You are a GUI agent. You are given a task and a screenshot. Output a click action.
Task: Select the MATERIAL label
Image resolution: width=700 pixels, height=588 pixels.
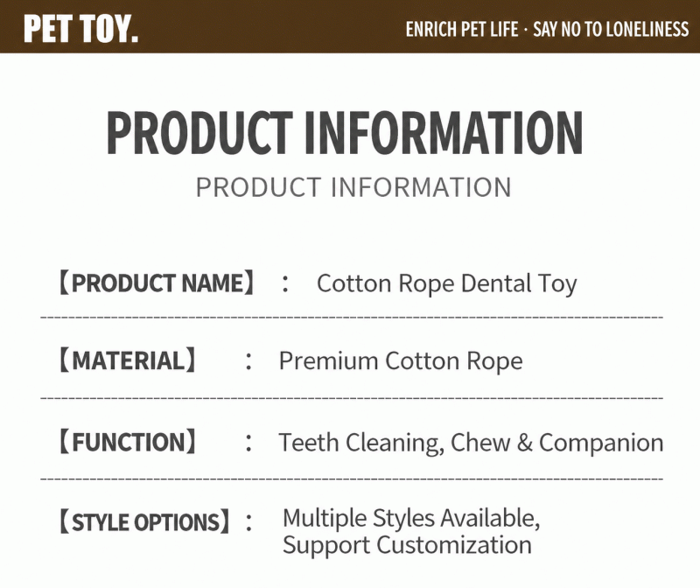pos(128,360)
